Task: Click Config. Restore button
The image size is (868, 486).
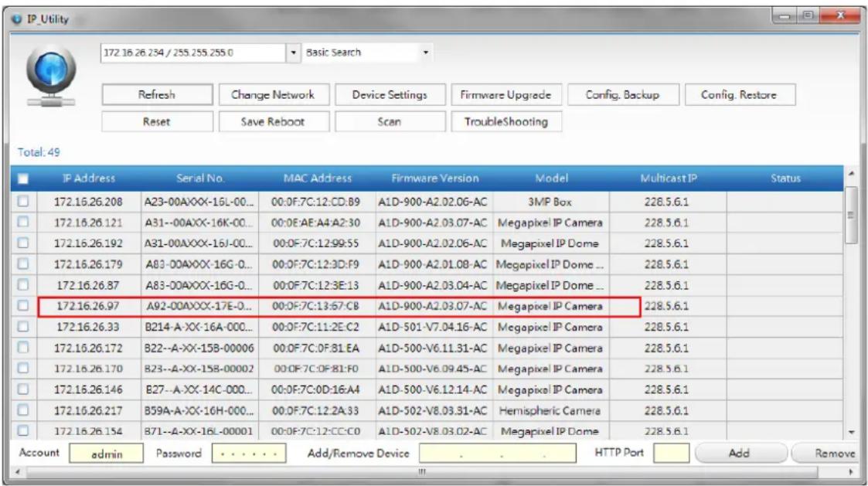Action: click(740, 95)
